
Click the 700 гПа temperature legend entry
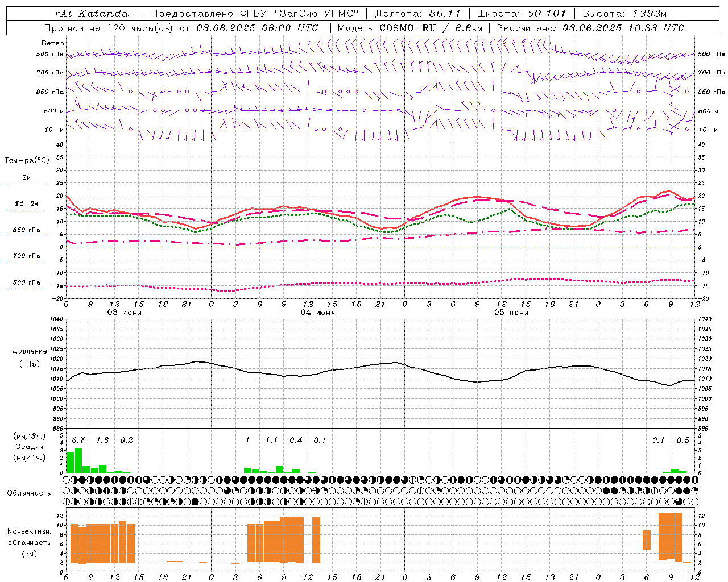(x=26, y=256)
